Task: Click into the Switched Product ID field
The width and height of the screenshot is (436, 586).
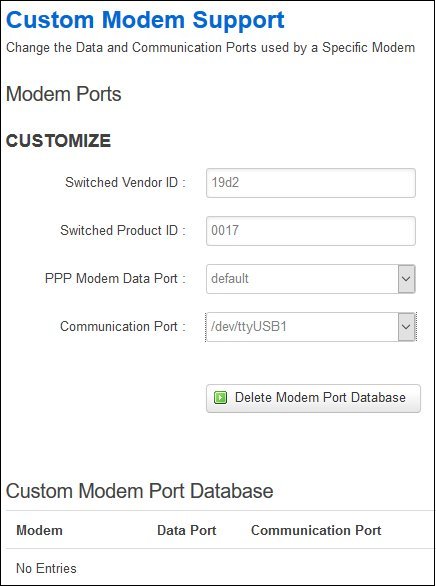Action: point(311,231)
